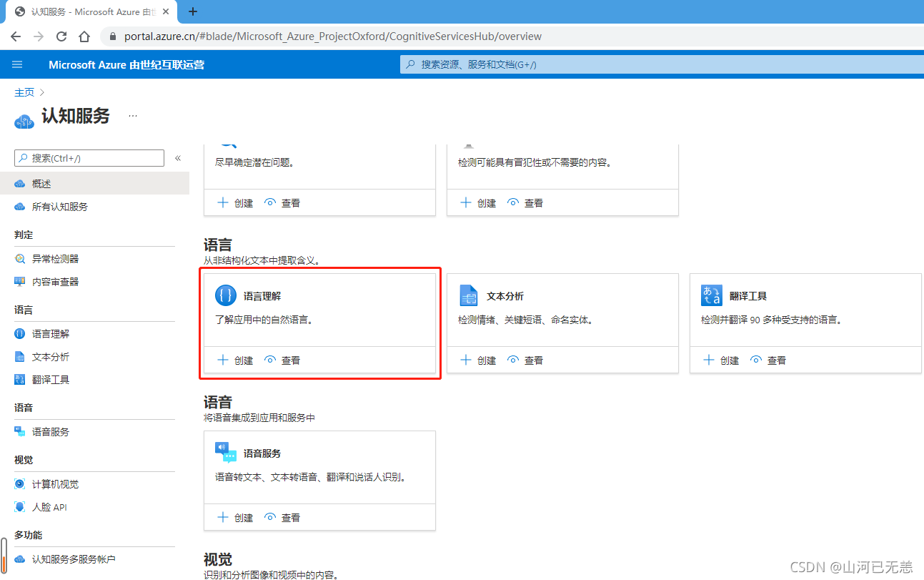Click the 内容审查器 icon in sidebar

tap(20, 282)
